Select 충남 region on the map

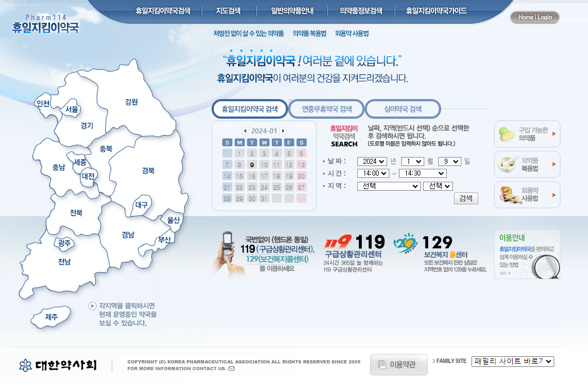[x=59, y=167]
